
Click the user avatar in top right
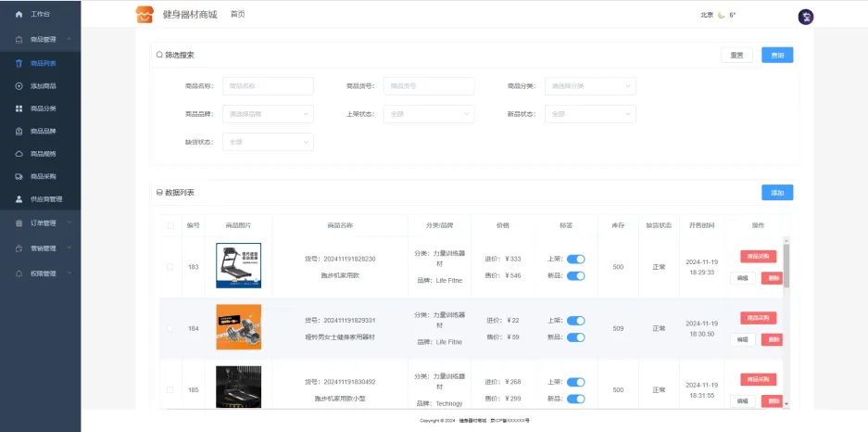[x=805, y=16]
